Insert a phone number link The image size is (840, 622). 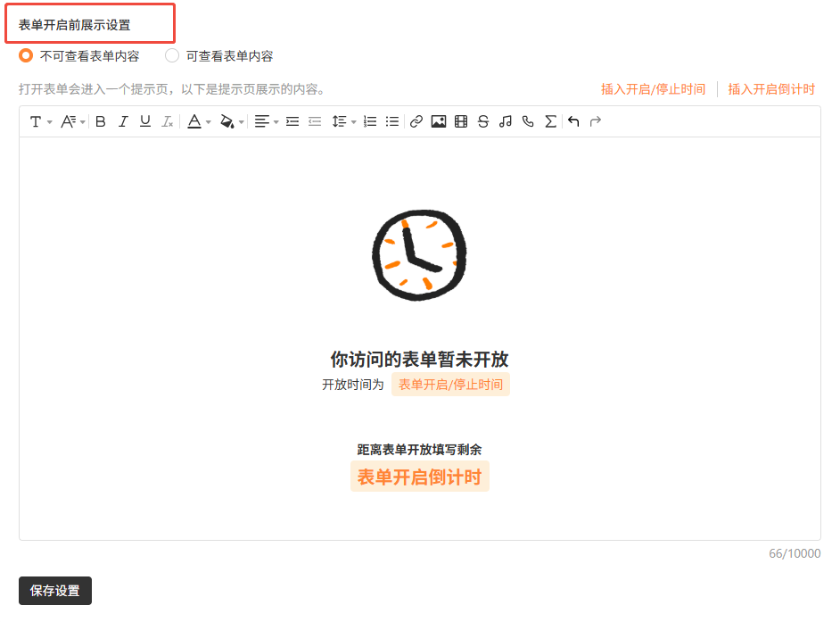coord(528,121)
